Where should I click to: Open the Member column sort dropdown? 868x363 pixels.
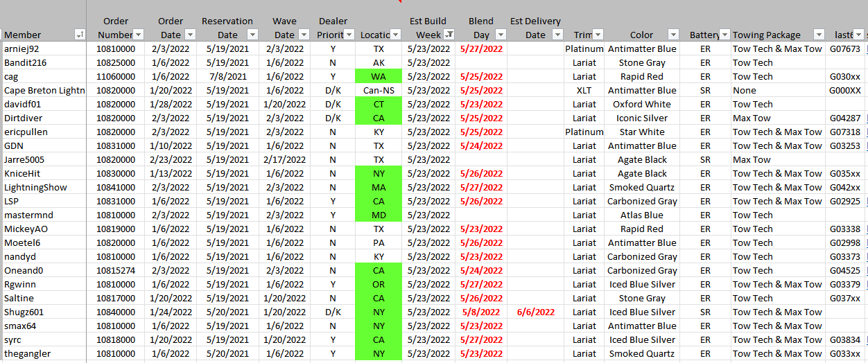point(80,35)
